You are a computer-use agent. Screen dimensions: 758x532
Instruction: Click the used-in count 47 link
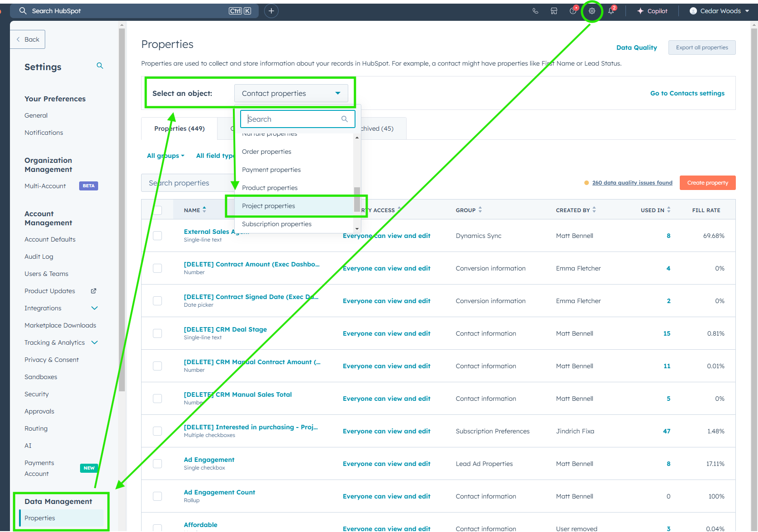pos(667,431)
